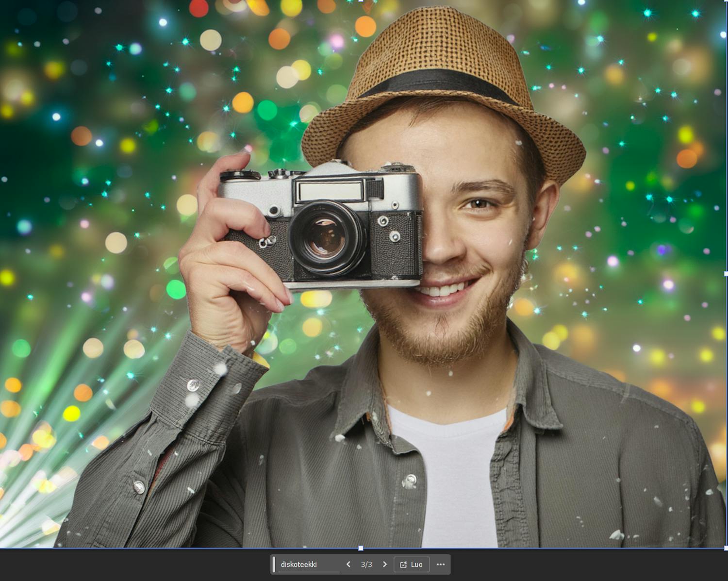This screenshot has height=581, width=728.
Task: Click the 3/3 variation counter
Action: pos(366,564)
